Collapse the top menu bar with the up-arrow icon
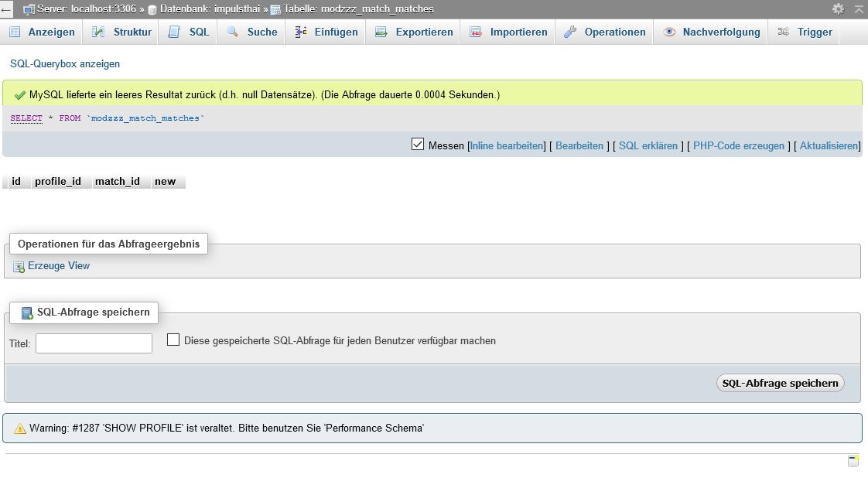The width and height of the screenshot is (868, 478). point(857,9)
